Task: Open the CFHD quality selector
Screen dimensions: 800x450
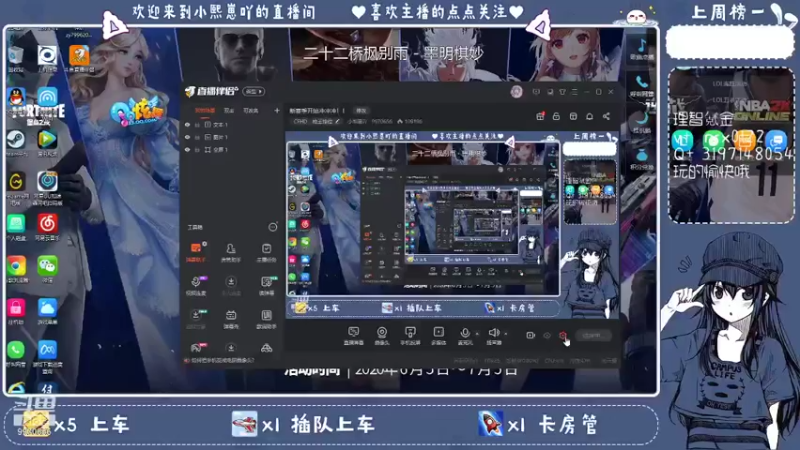Action: click(301, 121)
